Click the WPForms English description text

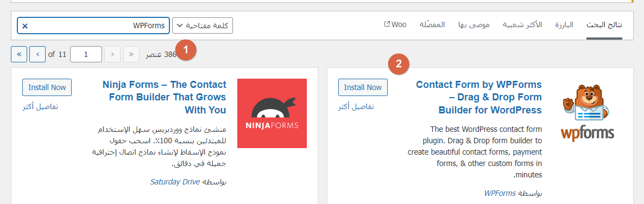pyautogui.click(x=475, y=152)
